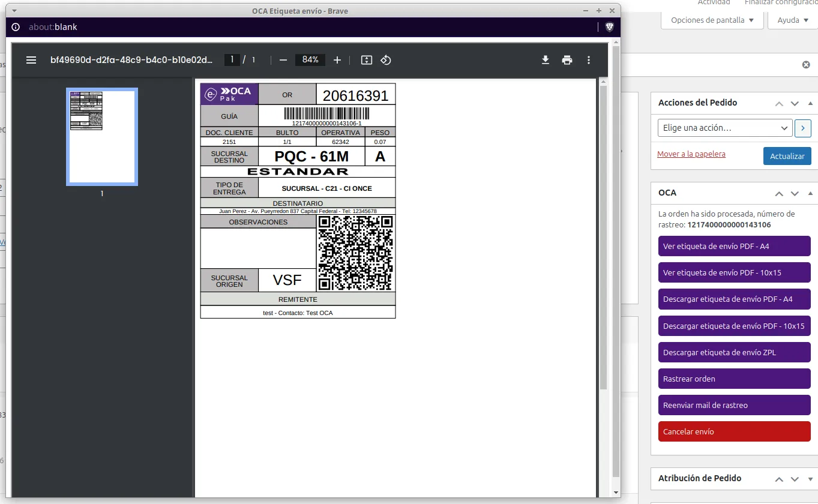Rotate the PDF page counterclockwise
818x504 pixels.
tap(386, 60)
